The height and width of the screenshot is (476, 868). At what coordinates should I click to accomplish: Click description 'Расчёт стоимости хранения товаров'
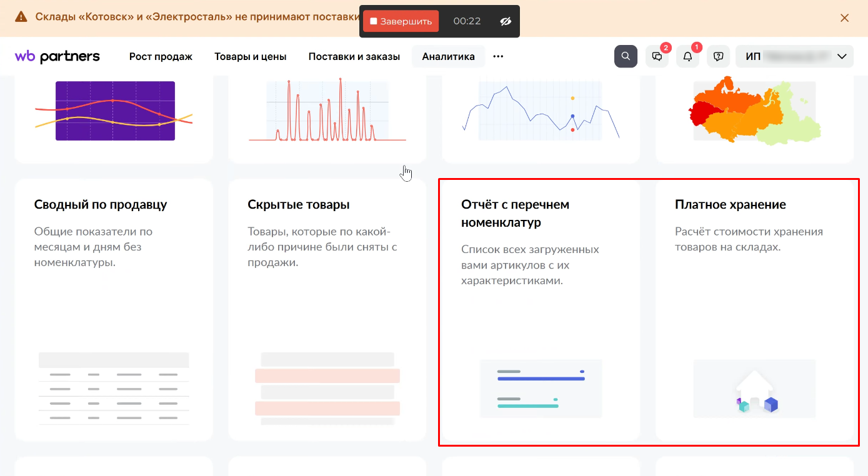(749, 239)
